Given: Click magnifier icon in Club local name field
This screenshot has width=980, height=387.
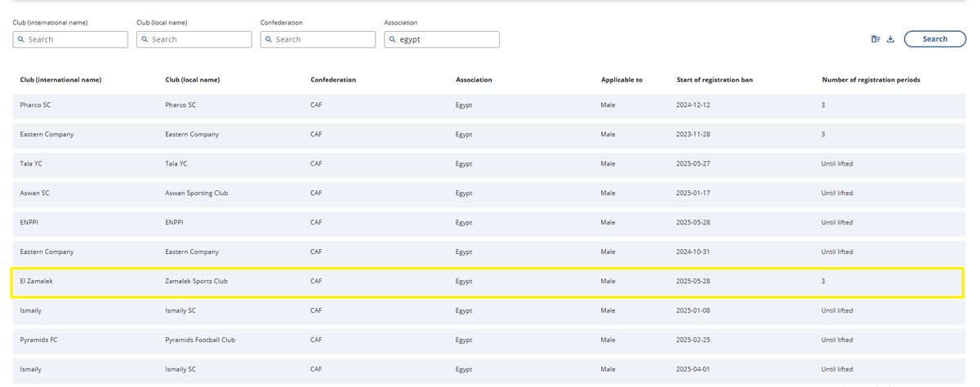Looking at the screenshot, I should [x=145, y=39].
